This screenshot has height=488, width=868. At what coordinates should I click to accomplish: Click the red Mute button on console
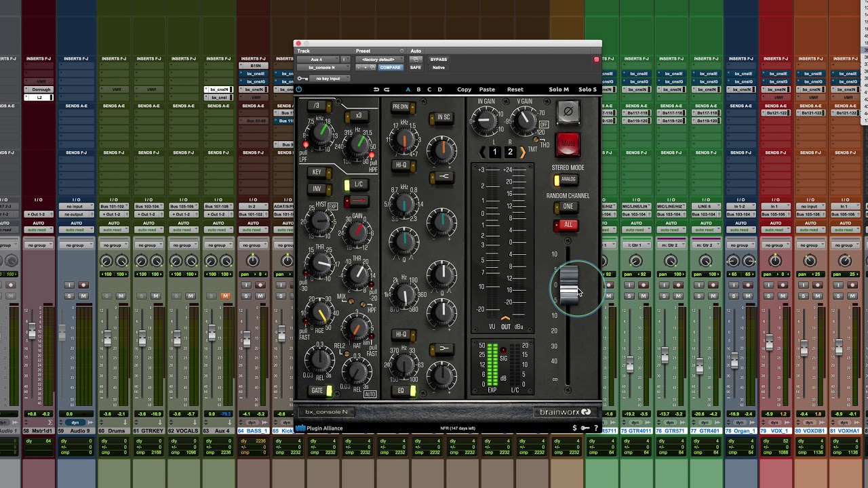[568, 143]
